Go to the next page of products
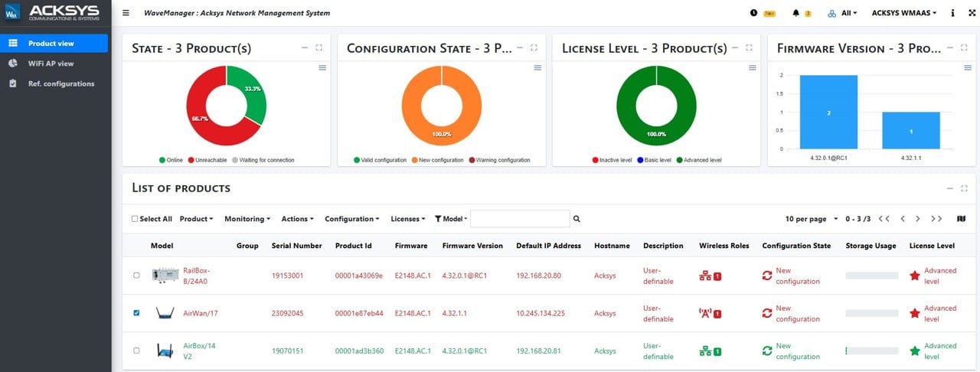Screen dimensions: 980x372 (x=918, y=219)
